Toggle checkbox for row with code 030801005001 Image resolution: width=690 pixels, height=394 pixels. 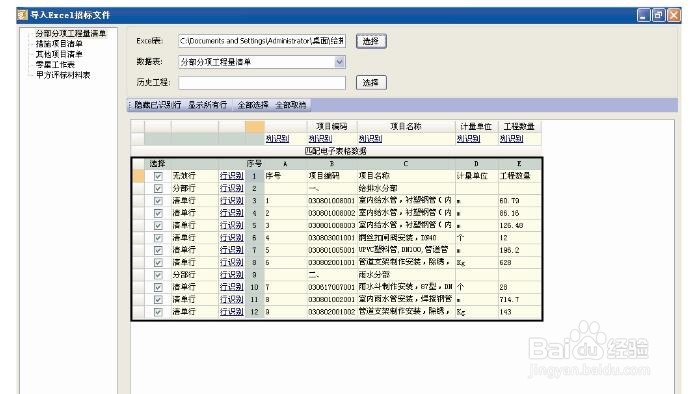(158, 250)
